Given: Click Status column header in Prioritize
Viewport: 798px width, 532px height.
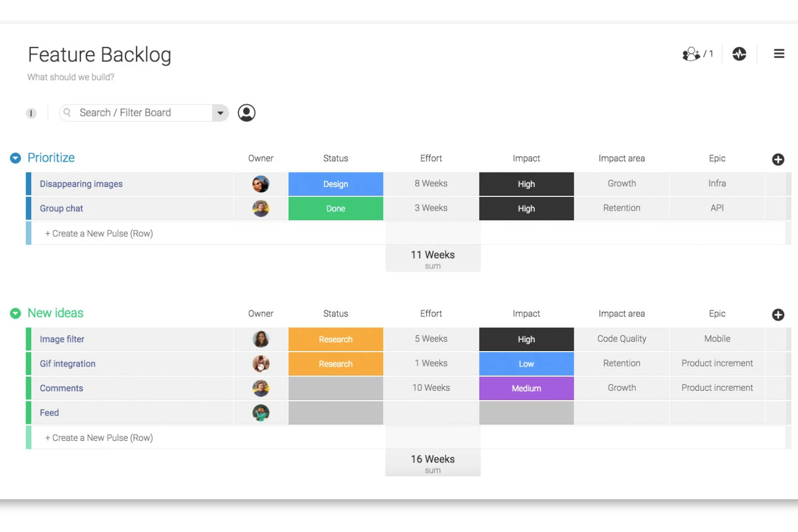Looking at the screenshot, I should point(336,158).
